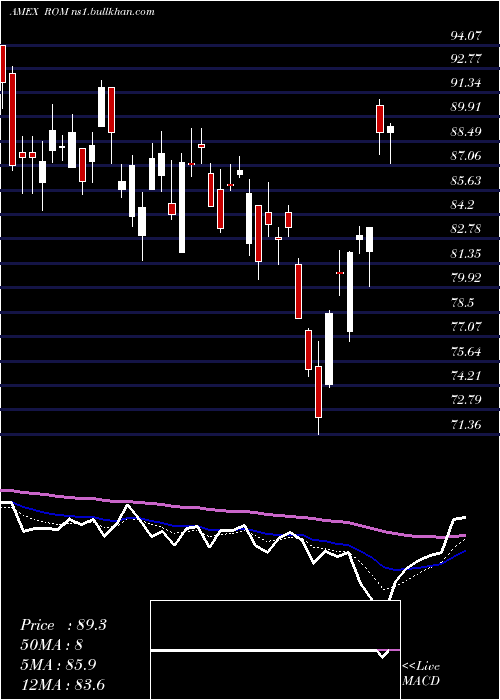Click the last white candlestick near 88.49
Screen dimensions: 500x700
click(x=391, y=129)
